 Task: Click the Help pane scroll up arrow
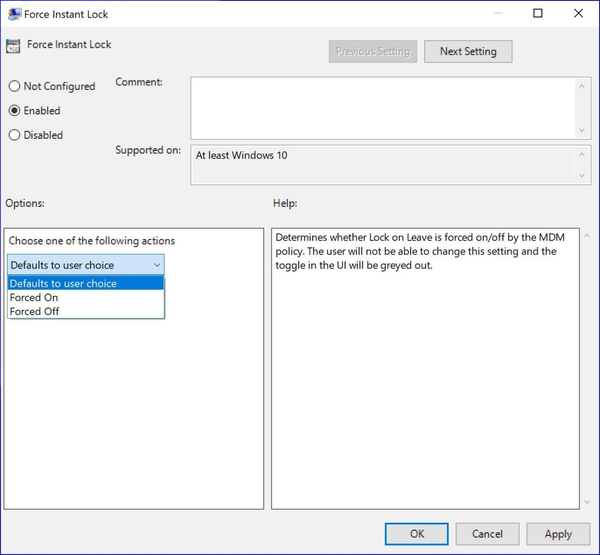coord(587,236)
